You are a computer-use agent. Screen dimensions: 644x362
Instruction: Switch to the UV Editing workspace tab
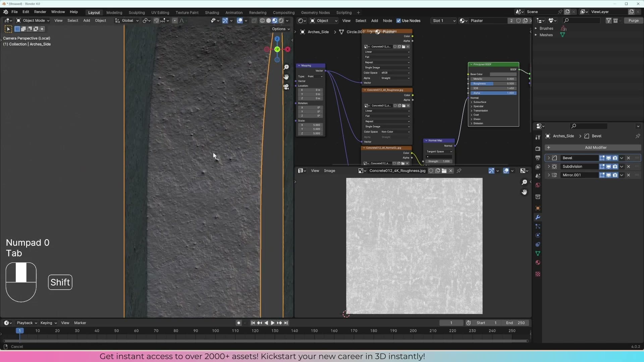[160, 13]
